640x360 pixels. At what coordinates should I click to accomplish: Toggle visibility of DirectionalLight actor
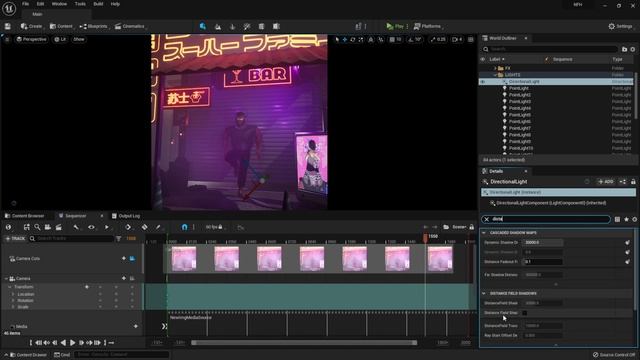483,82
